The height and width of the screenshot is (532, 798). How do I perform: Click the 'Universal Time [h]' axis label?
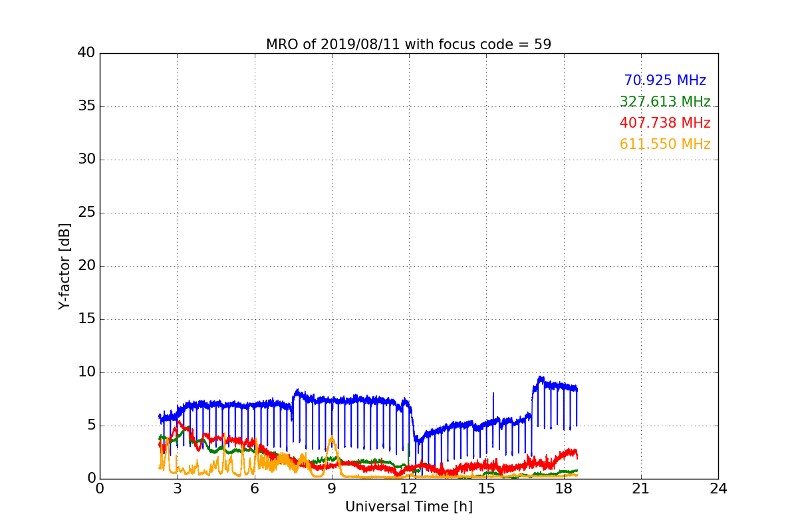[408, 507]
